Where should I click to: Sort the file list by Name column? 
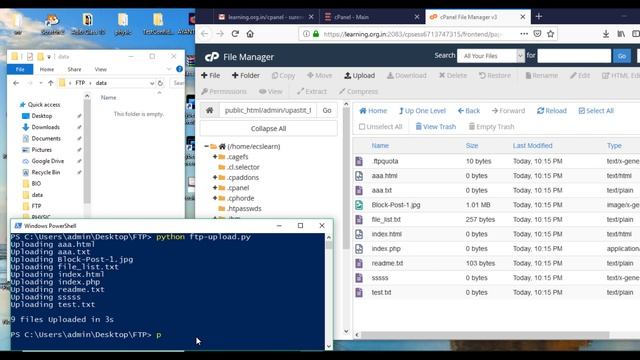380,146
